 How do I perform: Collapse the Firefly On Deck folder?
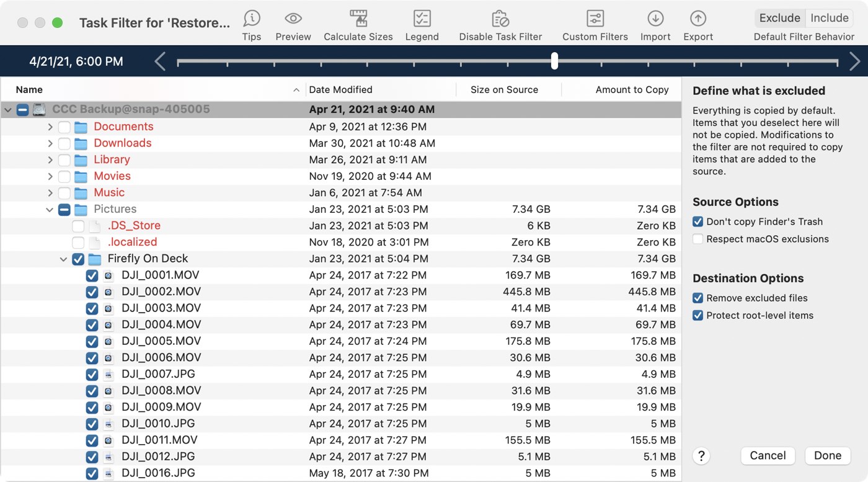(63, 259)
